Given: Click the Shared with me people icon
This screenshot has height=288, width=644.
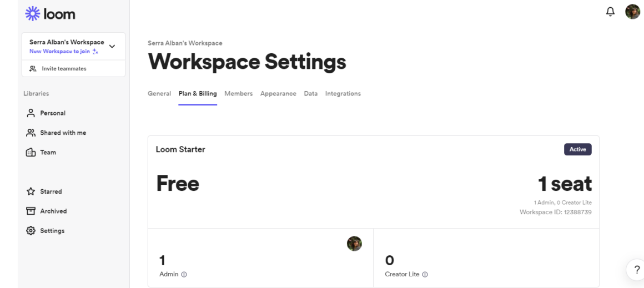Looking at the screenshot, I should pos(31,133).
